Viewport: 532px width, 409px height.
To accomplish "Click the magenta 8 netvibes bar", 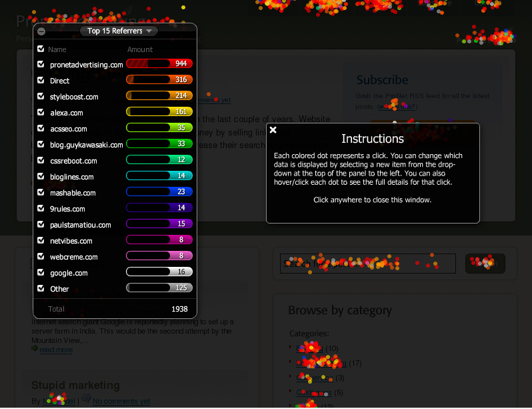I will click(x=159, y=240).
